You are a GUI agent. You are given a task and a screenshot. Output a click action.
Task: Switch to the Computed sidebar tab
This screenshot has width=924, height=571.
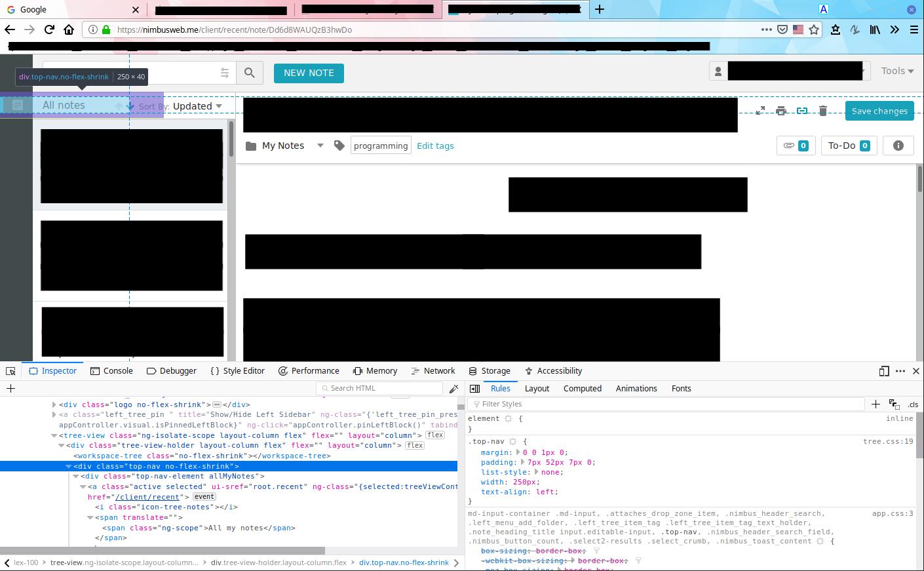pyautogui.click(x=583, y=389)
